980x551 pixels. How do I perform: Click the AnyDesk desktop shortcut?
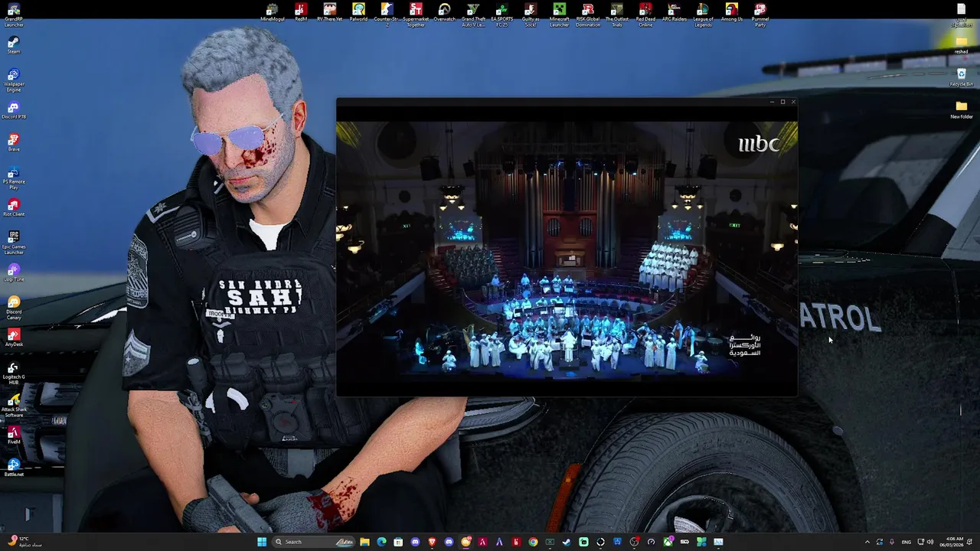pyautogui.click(x=14, y=338)
